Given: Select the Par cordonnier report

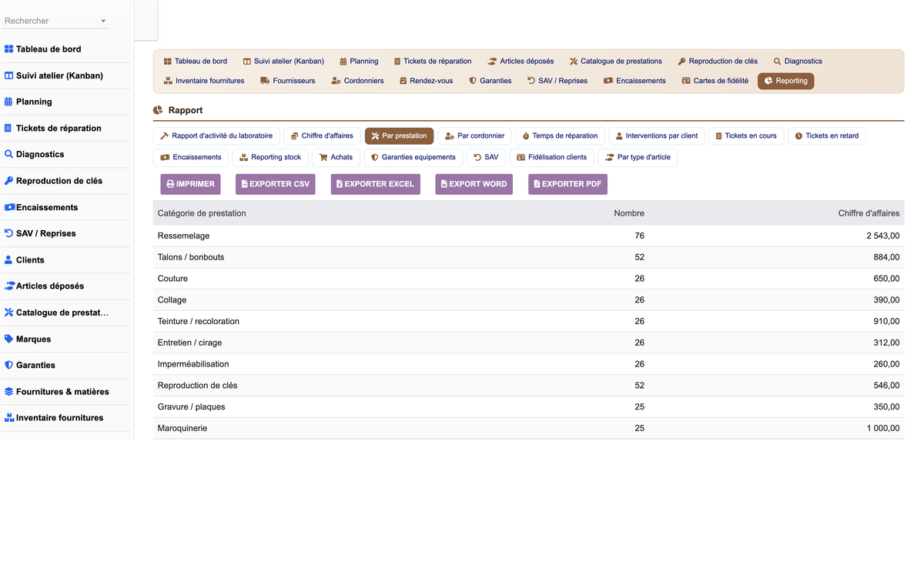Looking at the screenshot, I should [475, 136].
